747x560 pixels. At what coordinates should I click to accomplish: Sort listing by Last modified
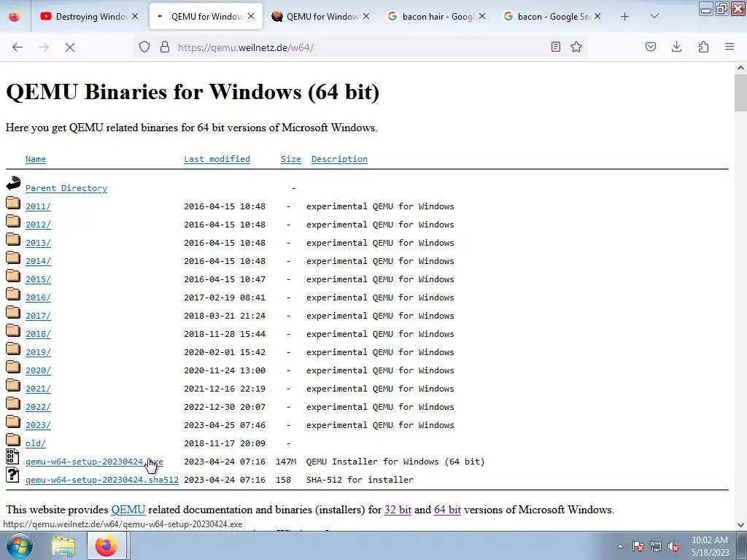tap(217, 159)
